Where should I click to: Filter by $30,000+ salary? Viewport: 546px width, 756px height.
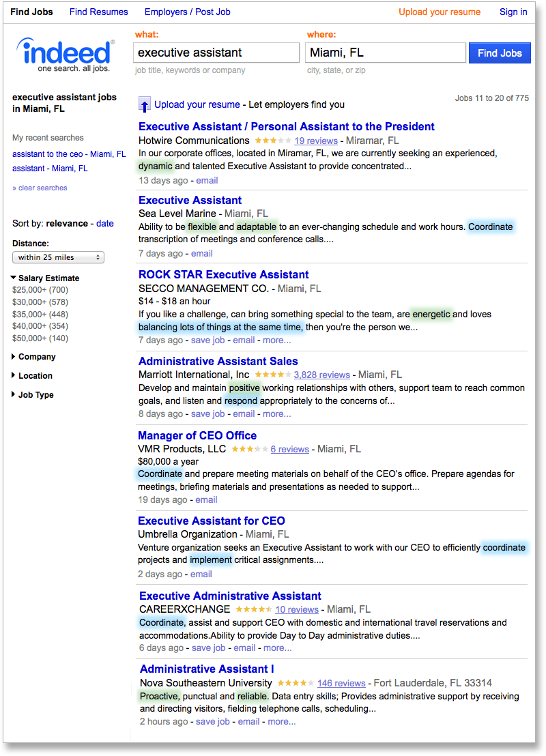click(x=40, y=302)
